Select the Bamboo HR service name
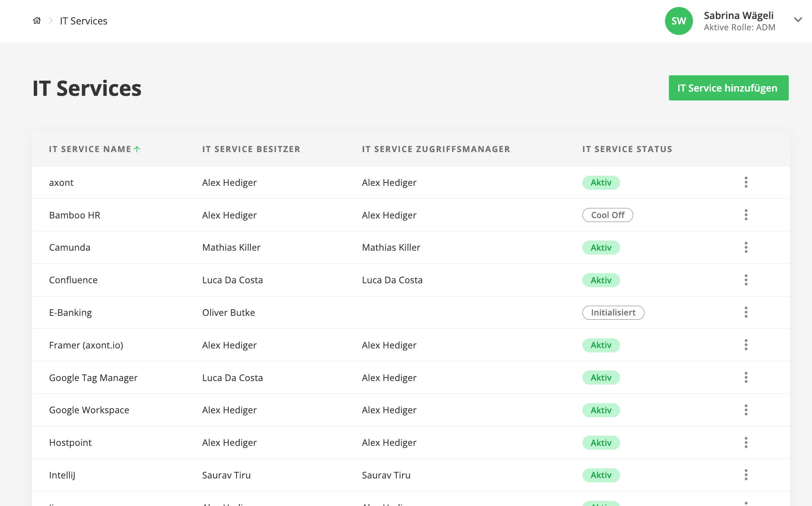This screenshot has height=506, width=812. tap(74, 215)
